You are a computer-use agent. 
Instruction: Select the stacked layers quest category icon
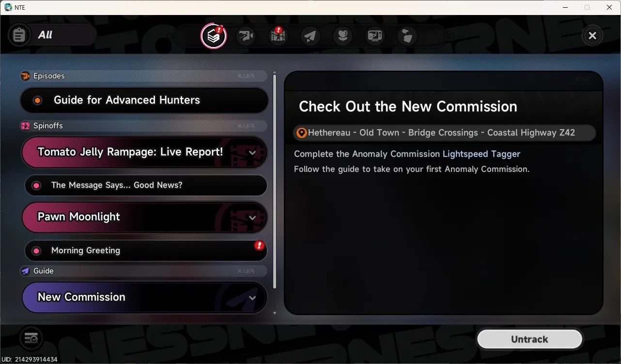(213, 36)
